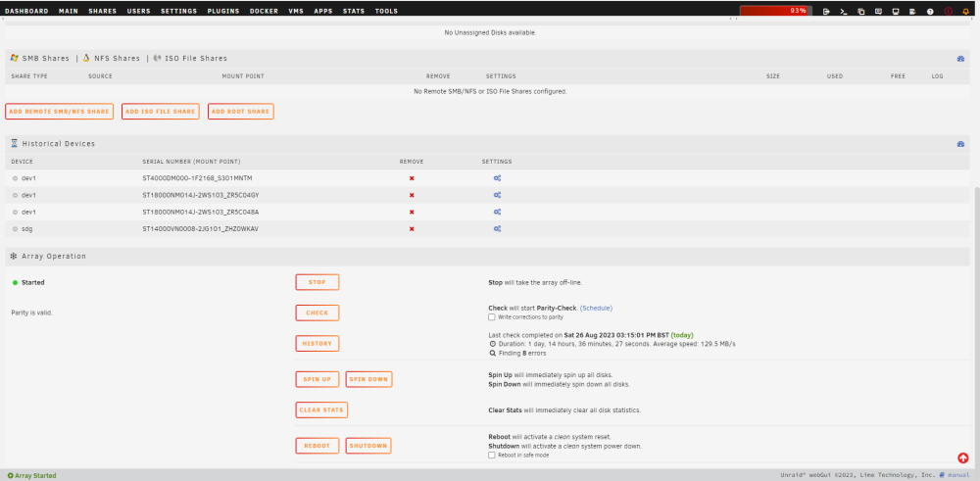Click the 'Array Started' footer status
The image size is (980, 481).
[x=32, y=475]
